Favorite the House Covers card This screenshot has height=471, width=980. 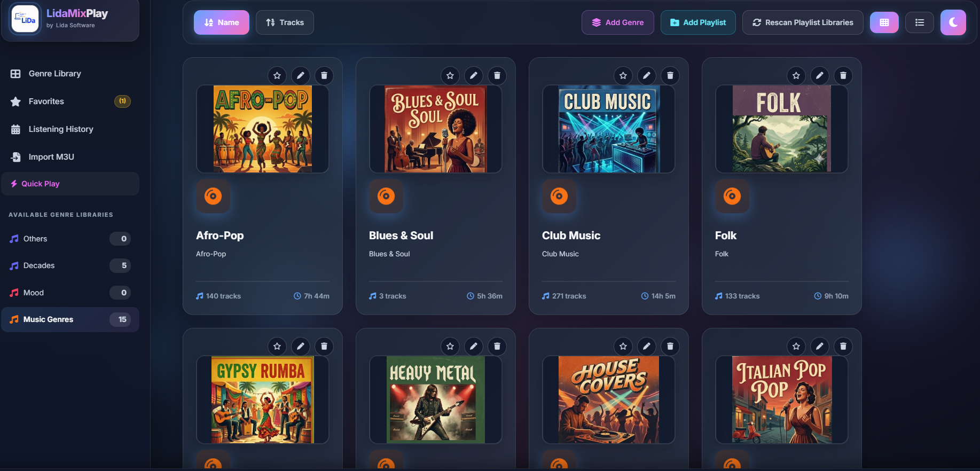coord(623,347)
